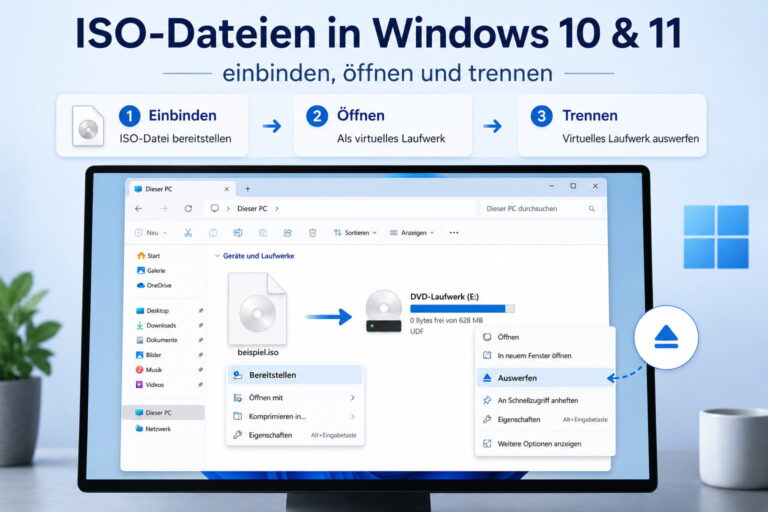Screen dimensions: 768x512
Task: Open the Downloads folder in the sidebar
Action: point(156,325)
